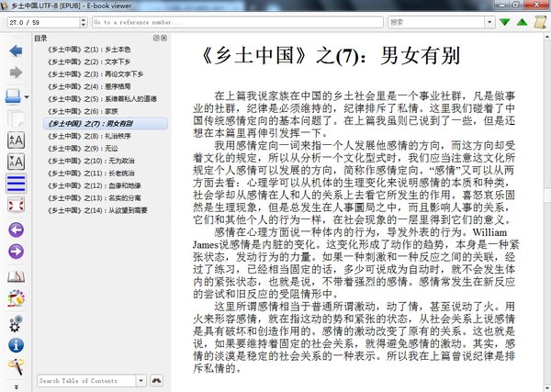The image size is (551, 392).
Task: Expand hidden toolbar items double chevron
Action: (16, 387)
